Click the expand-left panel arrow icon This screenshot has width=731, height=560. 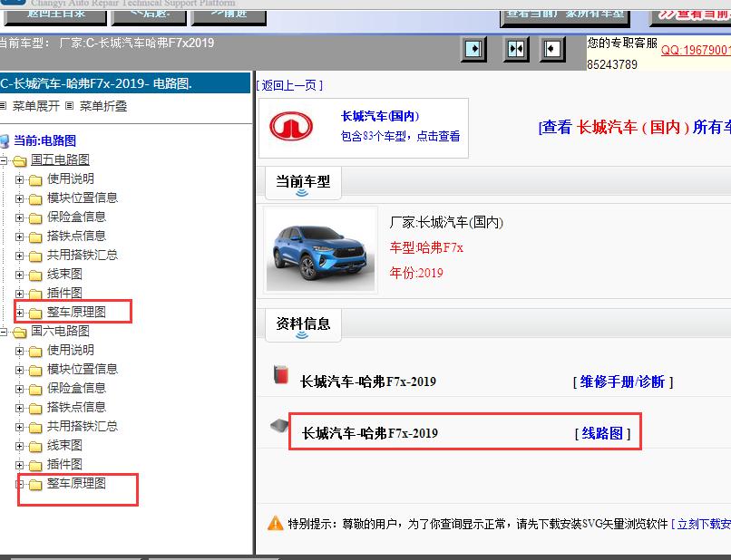pos(552,49)
